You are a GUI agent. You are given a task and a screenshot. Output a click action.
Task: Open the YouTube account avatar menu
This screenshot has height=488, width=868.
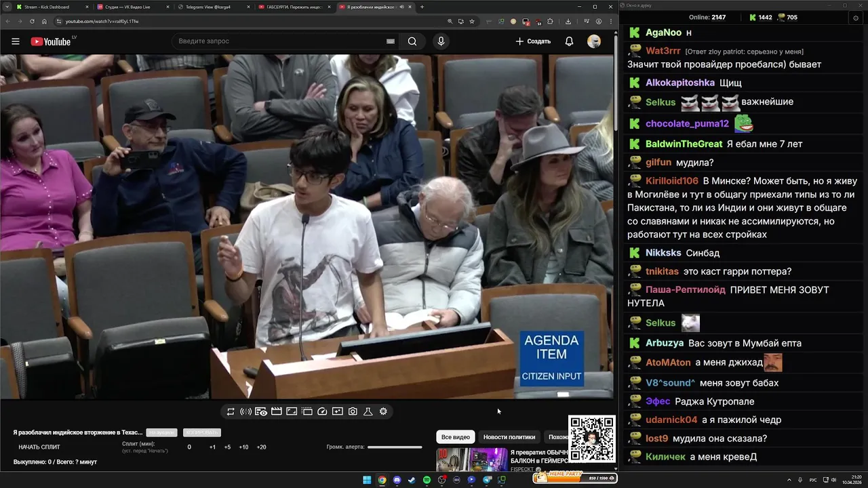coord(594,41)
